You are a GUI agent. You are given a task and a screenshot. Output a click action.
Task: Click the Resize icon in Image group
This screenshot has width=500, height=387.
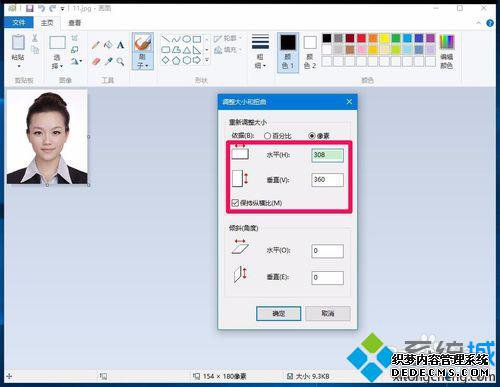point(74,49)
